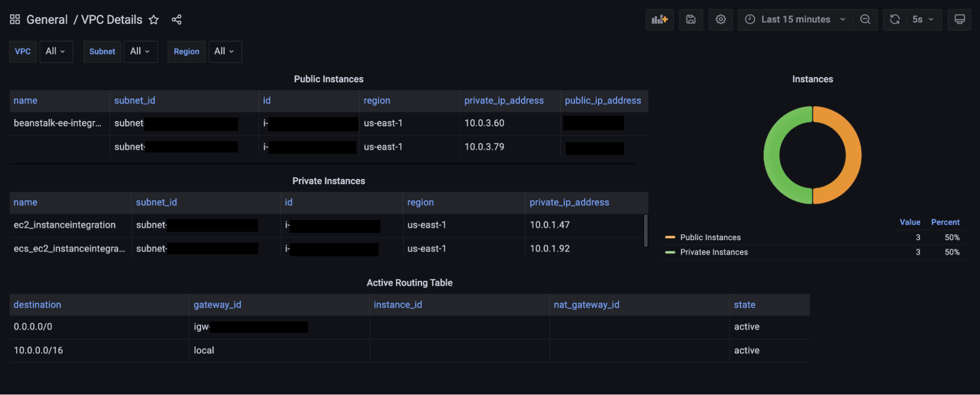Screen dimensions: 980x395
Task: Sort Private Instances by region column
Action: pyautogui.click(x=420, y=202)
